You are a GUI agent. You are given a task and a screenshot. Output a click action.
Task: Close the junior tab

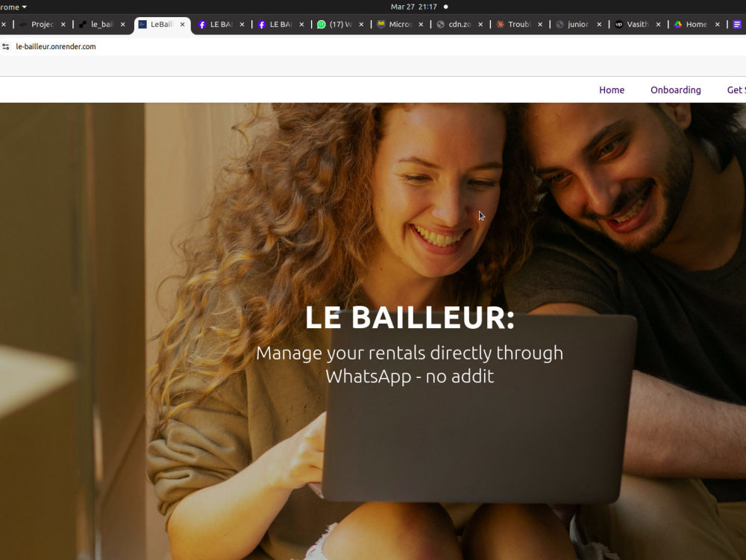(x=599, y=25)
